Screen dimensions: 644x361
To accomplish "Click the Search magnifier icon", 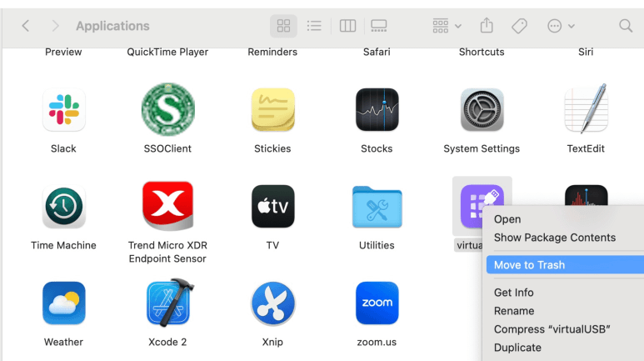I will click(x=626, y=26).
